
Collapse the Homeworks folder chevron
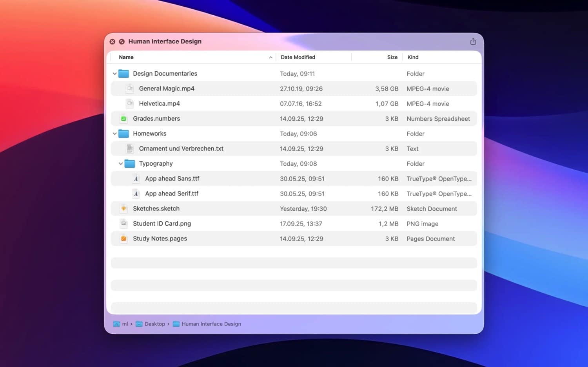click(x=114, y=134)
